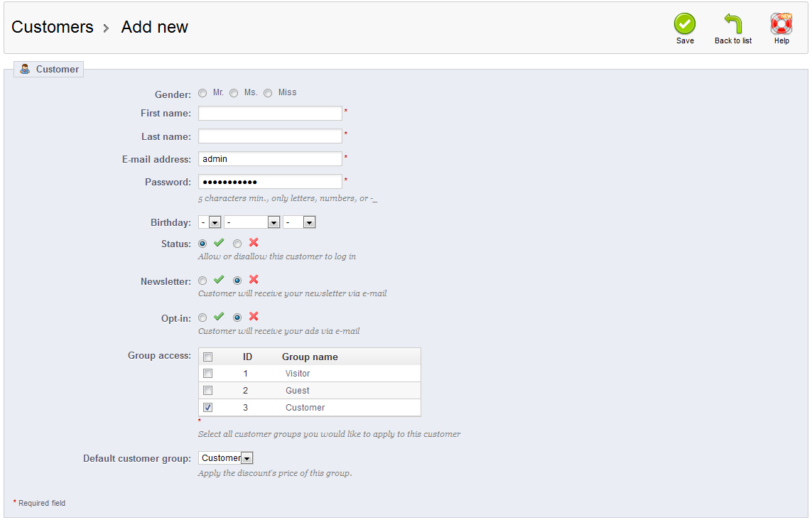Open the Birthday month dropdown
Image resolution: width=812 pixels, height=520 pixels.
coord(252,222)
